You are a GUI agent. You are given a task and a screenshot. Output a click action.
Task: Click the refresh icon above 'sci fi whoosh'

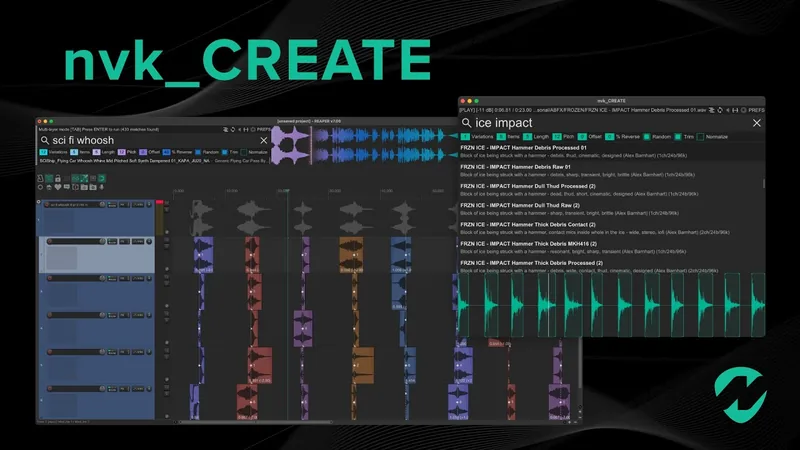click(x=233, y=130)
